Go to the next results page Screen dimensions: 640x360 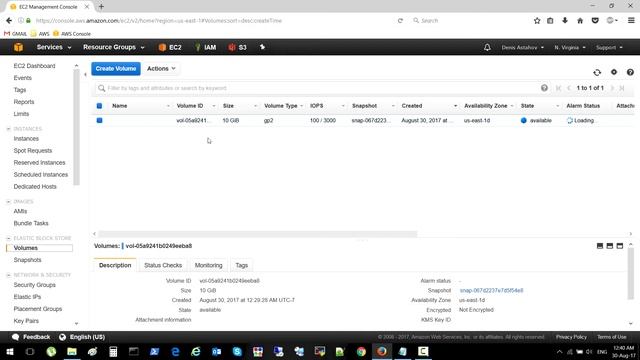[x=612, y=88]
